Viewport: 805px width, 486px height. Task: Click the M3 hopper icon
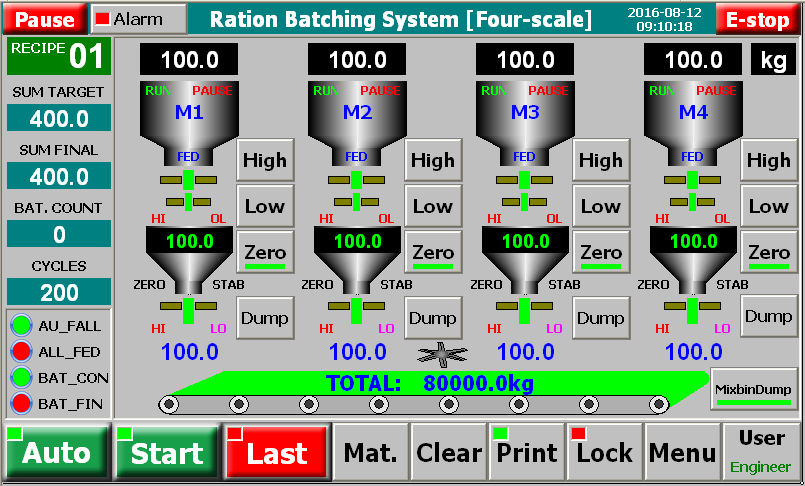tap(525, 113)
